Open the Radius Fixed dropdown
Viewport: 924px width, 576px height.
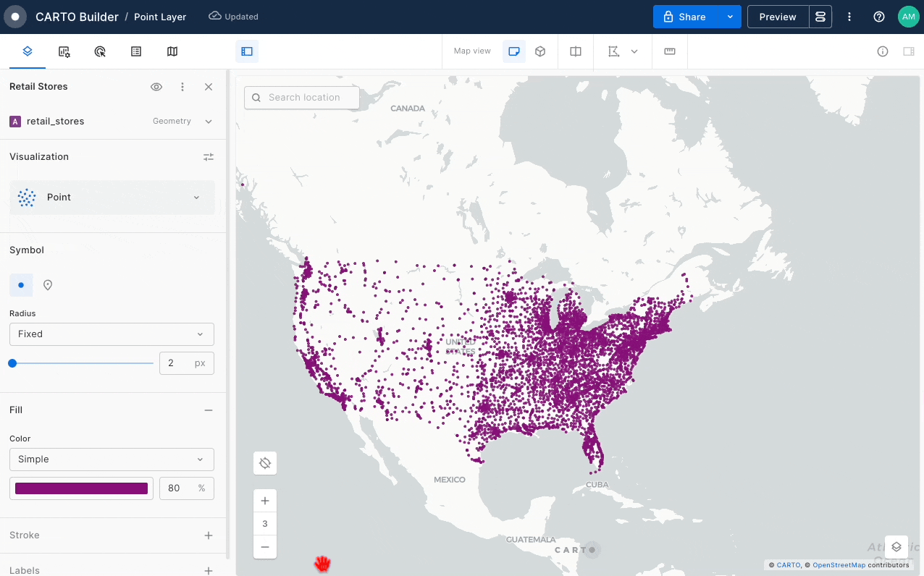pyautogui.click(x=112, y=334)
